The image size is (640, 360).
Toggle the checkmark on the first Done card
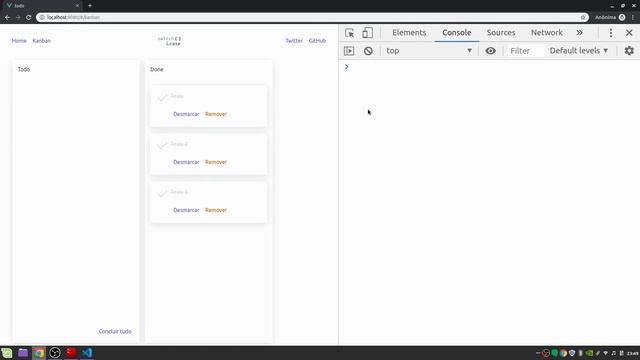162,97
